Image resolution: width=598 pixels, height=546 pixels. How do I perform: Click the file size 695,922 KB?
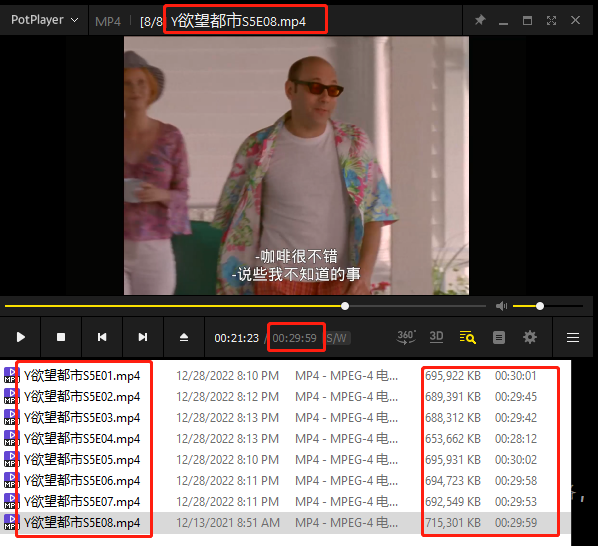(453, 376)
